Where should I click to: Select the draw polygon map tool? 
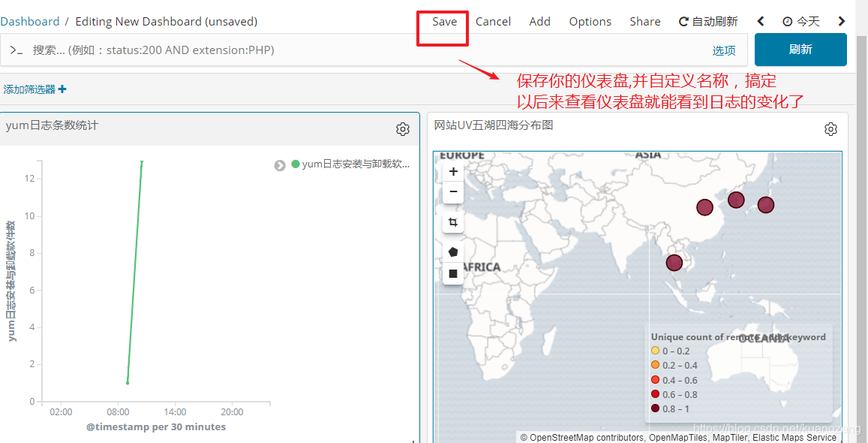[453, 252]
